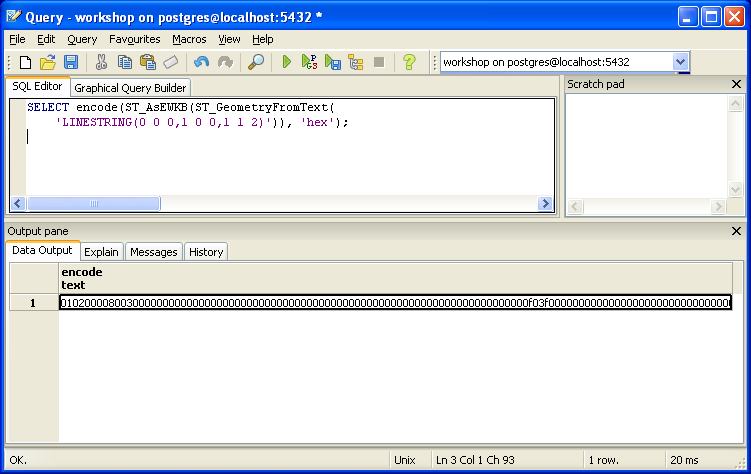Switch to the Messages tab
Image resolution: width=751 pixels, height=474 pixels.
(x=154, y=252)
